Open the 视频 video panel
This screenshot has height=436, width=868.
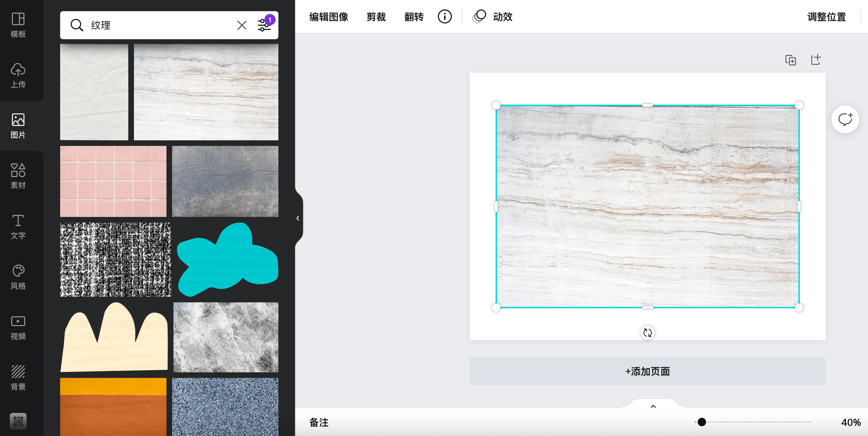18,328
